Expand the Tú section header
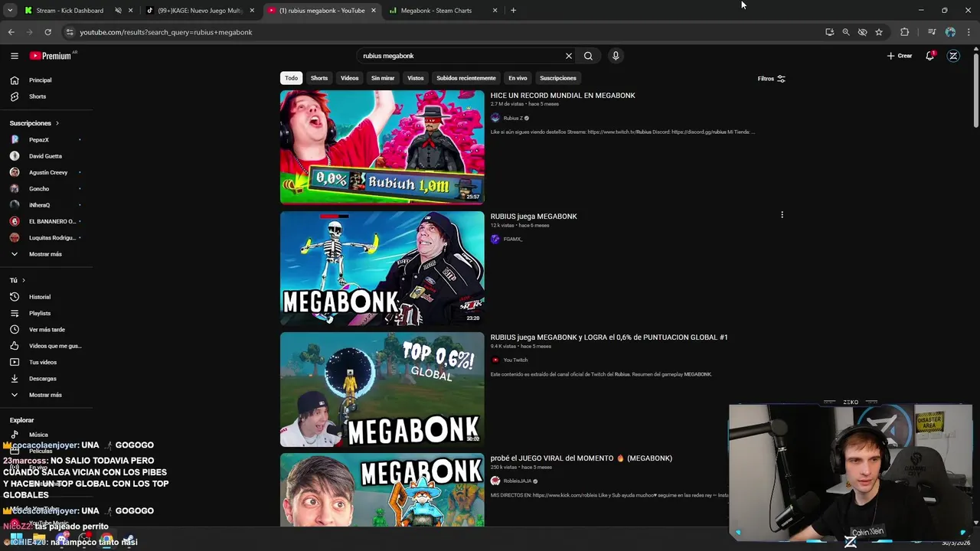This screenshot has width=980, height=551. [x=18, y=281]
